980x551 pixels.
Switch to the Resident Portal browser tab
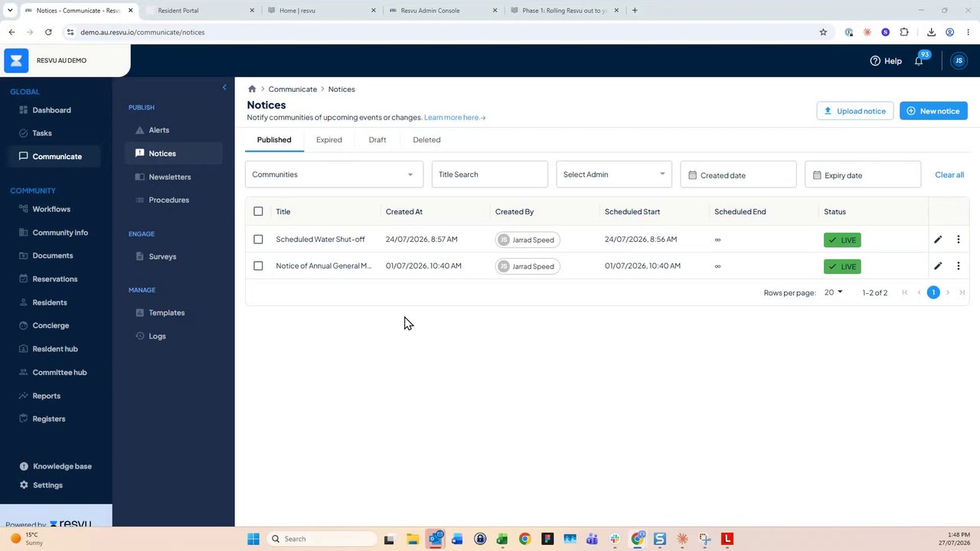pos(199,11)
